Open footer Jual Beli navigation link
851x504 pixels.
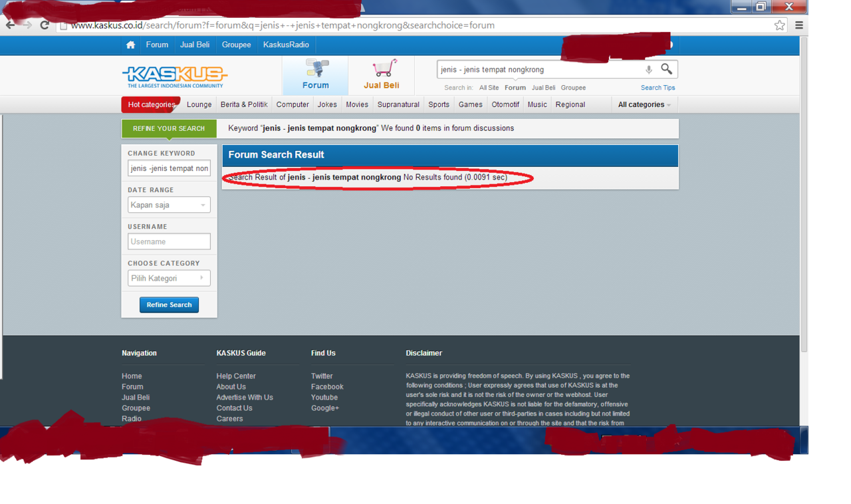coord(136,398)
